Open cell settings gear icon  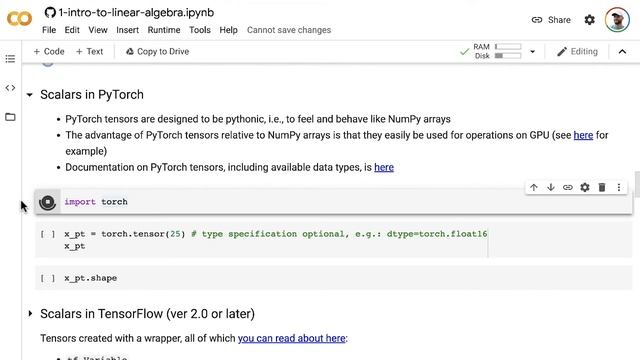click(x=585, y=187)
